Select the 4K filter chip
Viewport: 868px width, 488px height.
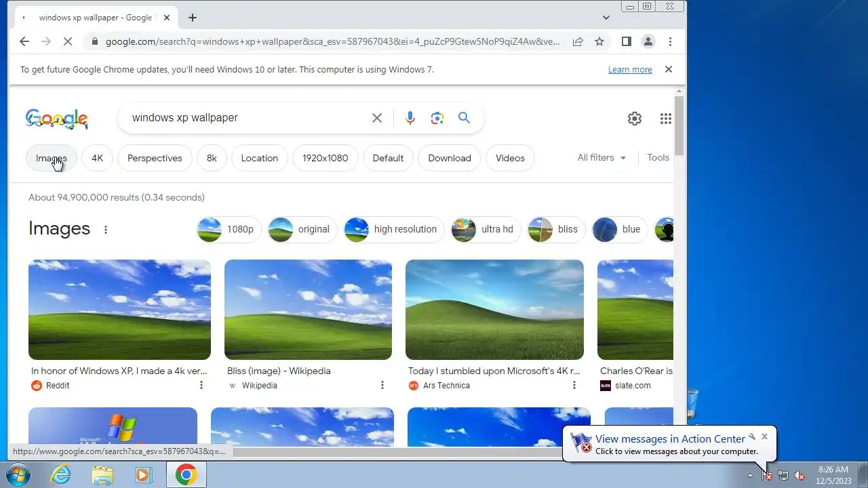pyautogui.click(x=98, y=158)
